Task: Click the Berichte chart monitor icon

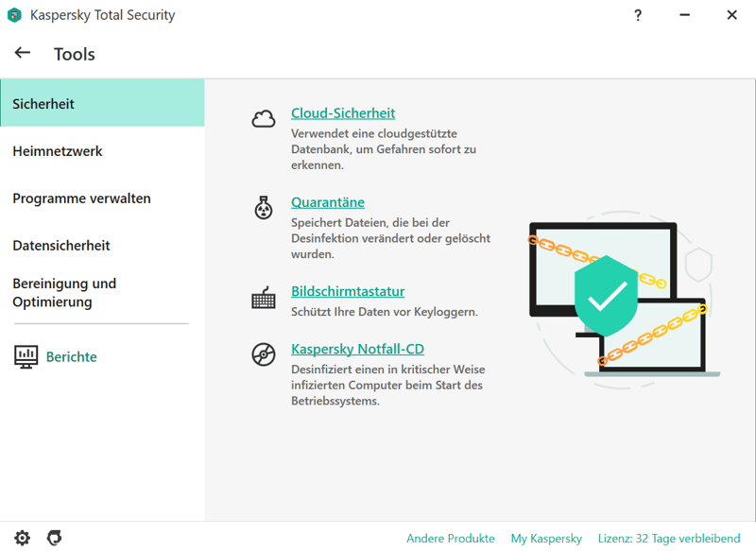Action: [26, 356]
